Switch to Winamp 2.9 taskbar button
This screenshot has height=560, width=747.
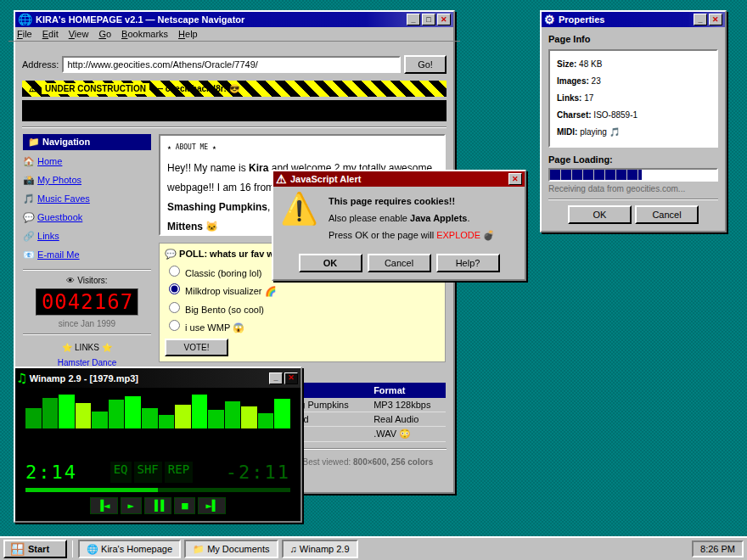tap(320, 549)
